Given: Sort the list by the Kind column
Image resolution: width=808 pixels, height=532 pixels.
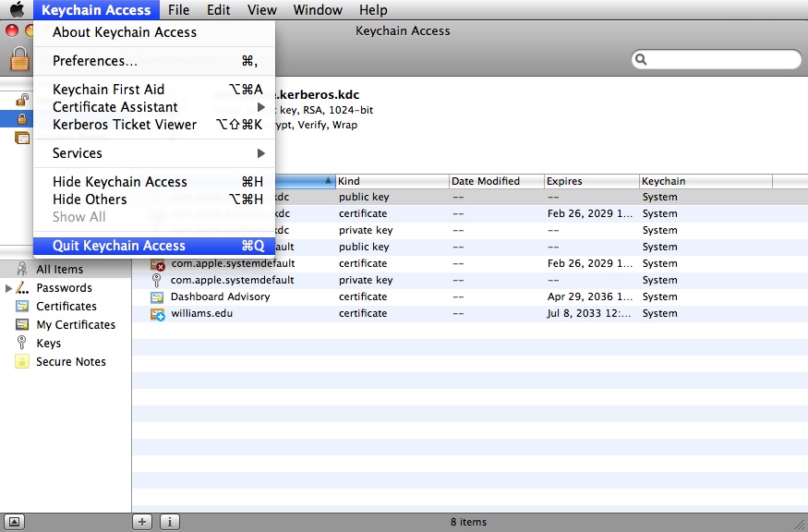Looking at the screenshot, I should click(392, 181).
